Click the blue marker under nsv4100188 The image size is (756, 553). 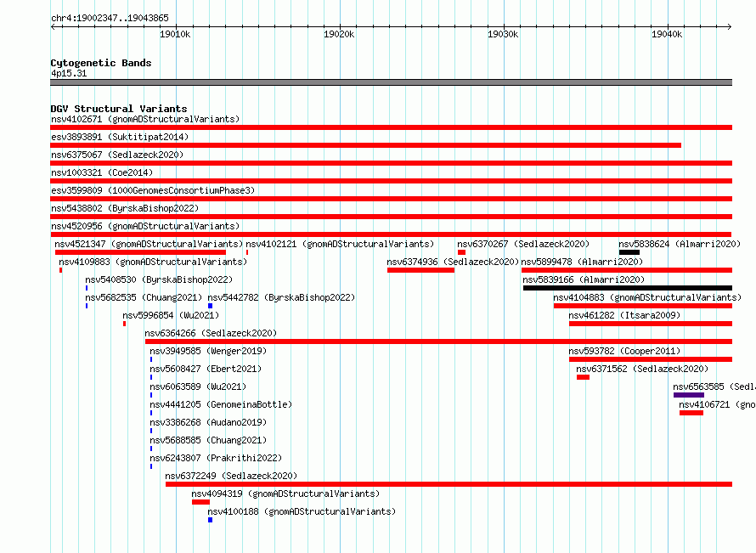pos(210,520)
